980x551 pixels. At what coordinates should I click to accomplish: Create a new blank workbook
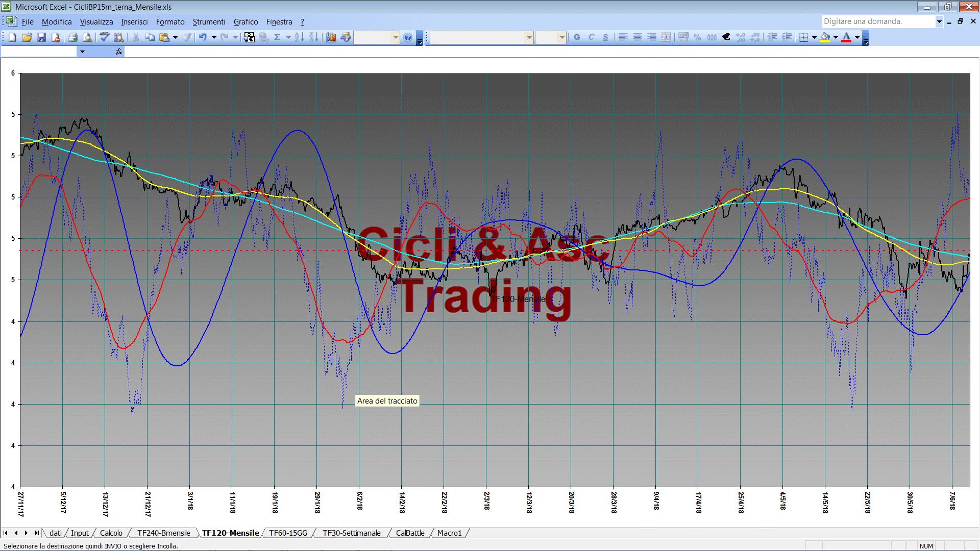(12, 37)
